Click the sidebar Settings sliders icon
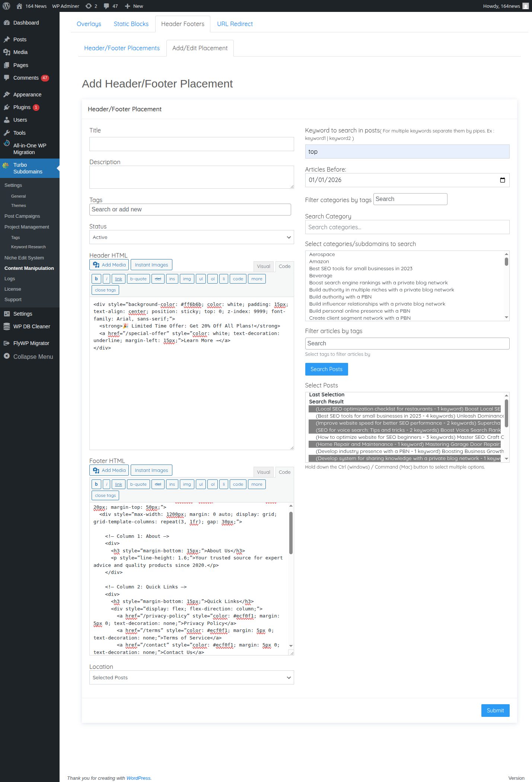The width and height of the screenshot is (532, 782). pyautogui.click(x=7, y=314)
